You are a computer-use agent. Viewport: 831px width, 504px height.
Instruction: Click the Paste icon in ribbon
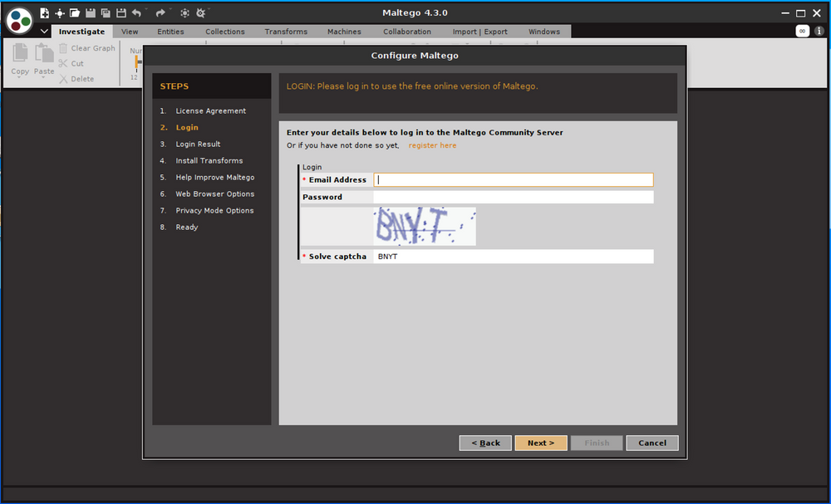coord(44,59)
